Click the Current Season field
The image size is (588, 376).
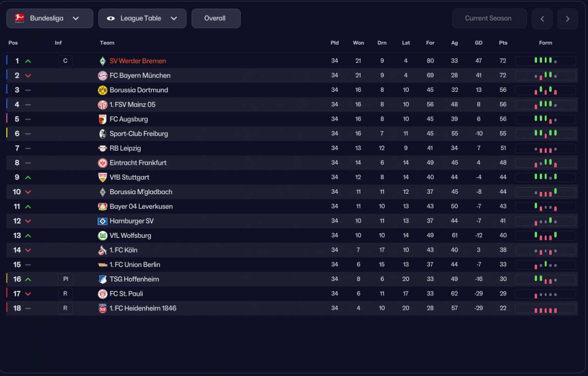(x=489, y=18)
